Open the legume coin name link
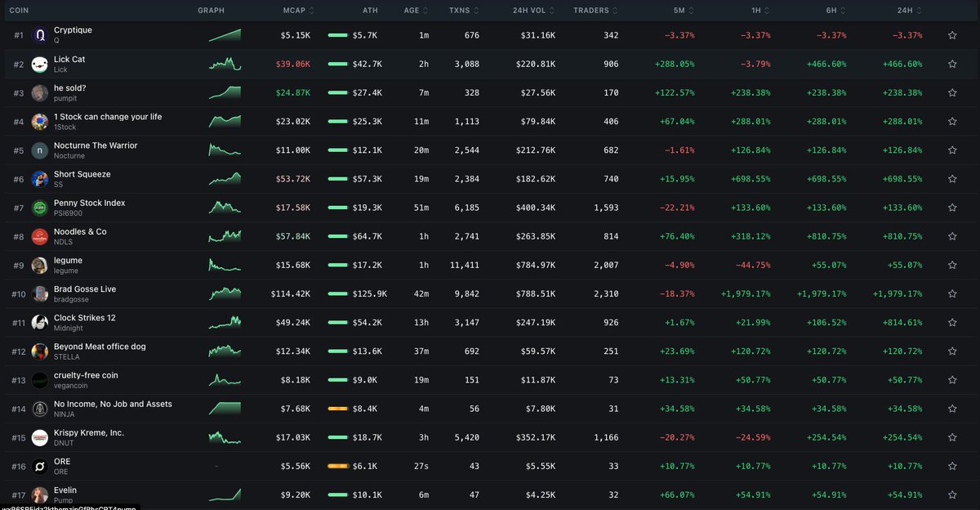Image resolution: width=980 pixels, height=510 pixels. (x=68, y=261)
